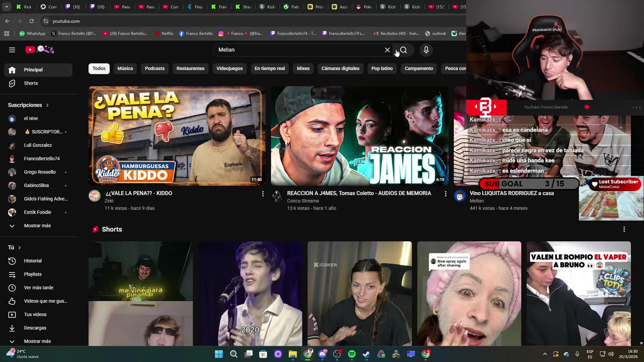644x362 pixels.
Task: Open File Explorer from taskbar
Action: pyautogui.click(x=293, y=354)
